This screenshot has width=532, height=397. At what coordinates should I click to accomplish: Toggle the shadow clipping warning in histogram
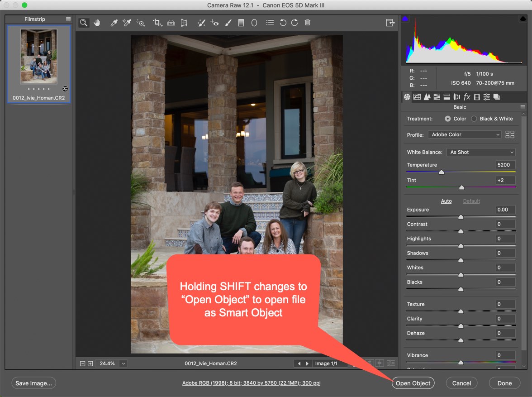405,19
